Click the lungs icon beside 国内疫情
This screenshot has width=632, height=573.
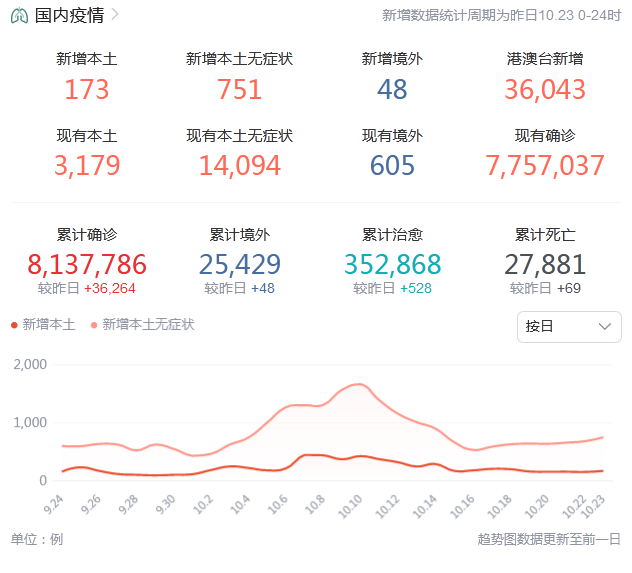[19, 16]
